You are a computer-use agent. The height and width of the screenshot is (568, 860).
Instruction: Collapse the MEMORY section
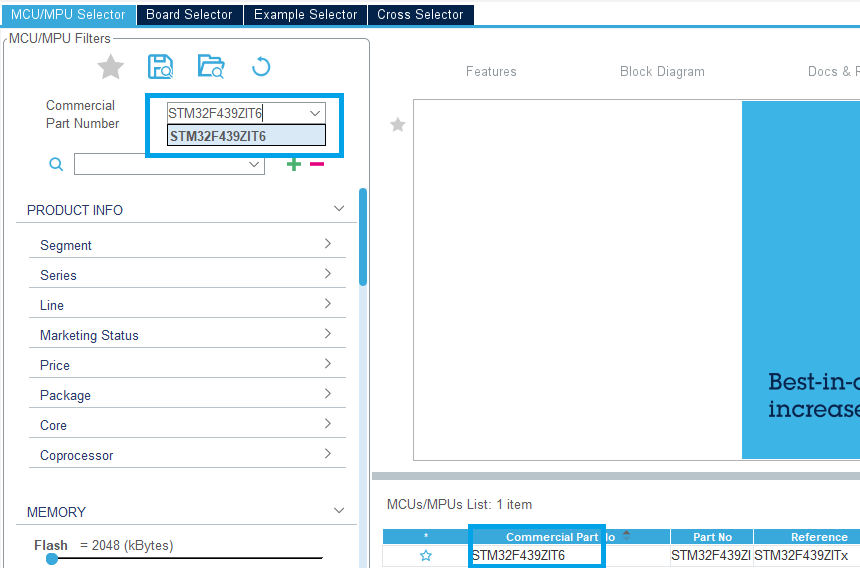(339, 510)
